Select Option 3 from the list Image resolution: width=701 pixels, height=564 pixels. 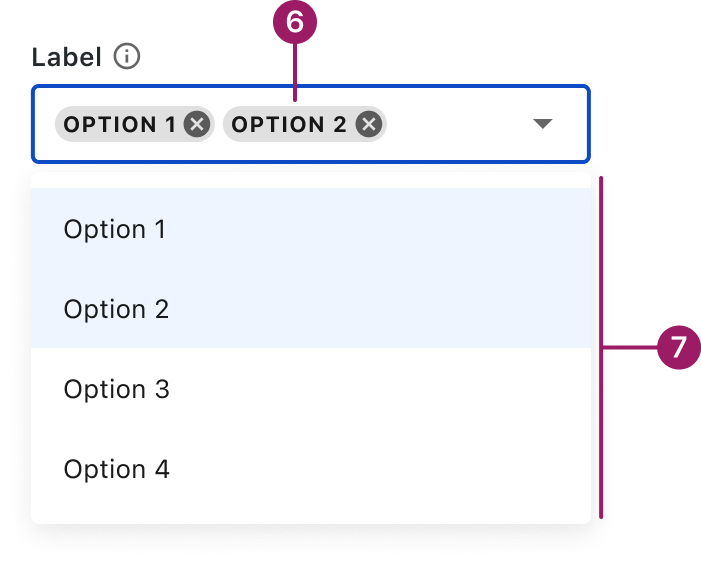(x=116, y=389)
